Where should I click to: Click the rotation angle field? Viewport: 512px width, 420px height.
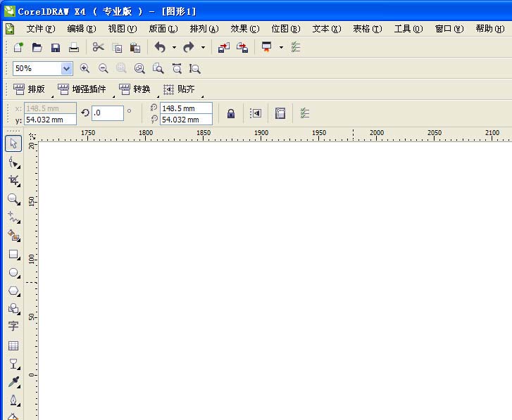(x=108, y=113)
